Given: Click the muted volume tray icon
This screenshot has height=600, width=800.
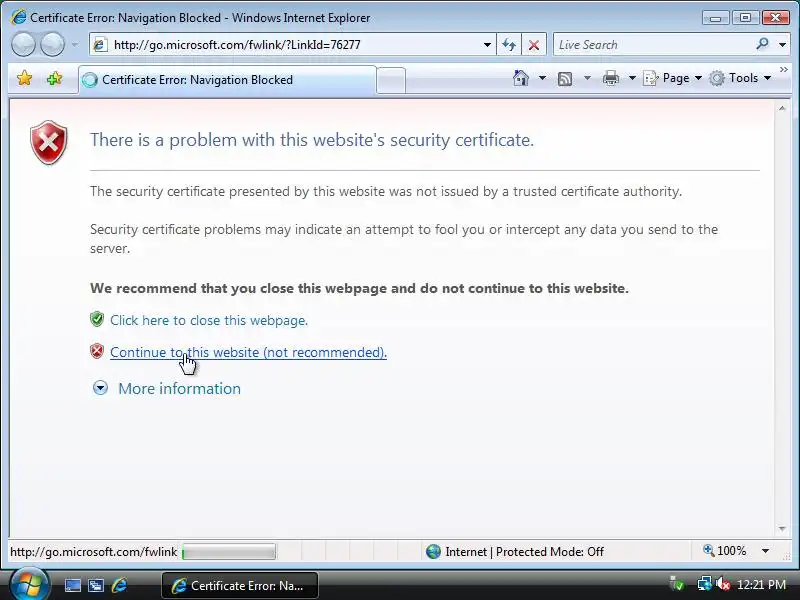Looking at the screenshot, I should click(x=722, y=584).
